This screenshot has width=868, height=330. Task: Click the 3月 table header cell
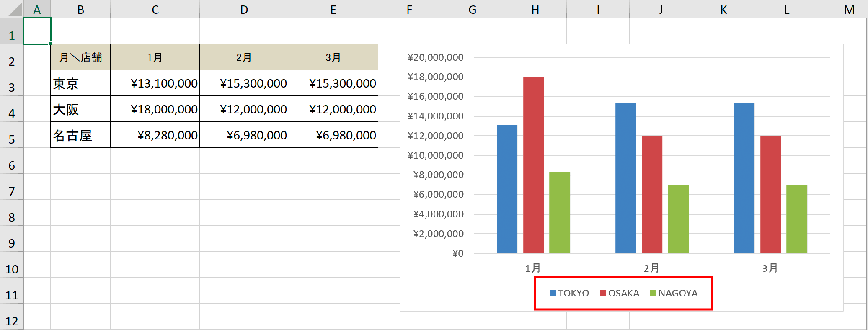(x=333, y=57)
